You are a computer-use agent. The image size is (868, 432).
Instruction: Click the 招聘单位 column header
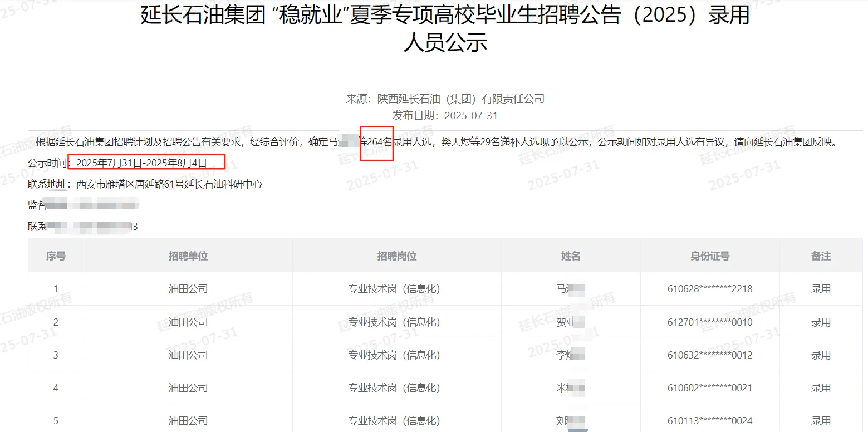(x=188, y=256)
